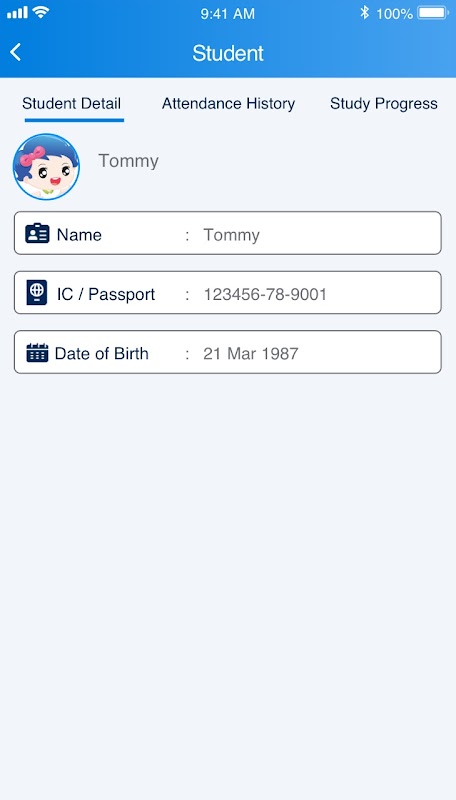
Task: Tap the Wi-Fi icon in status bar
Action: point(40,12)
